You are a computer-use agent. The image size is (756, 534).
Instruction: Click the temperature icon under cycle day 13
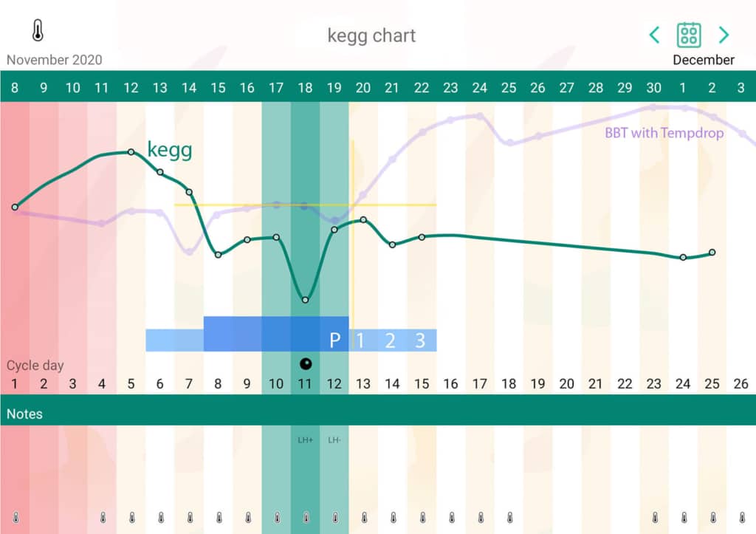(x=363, y=517)
